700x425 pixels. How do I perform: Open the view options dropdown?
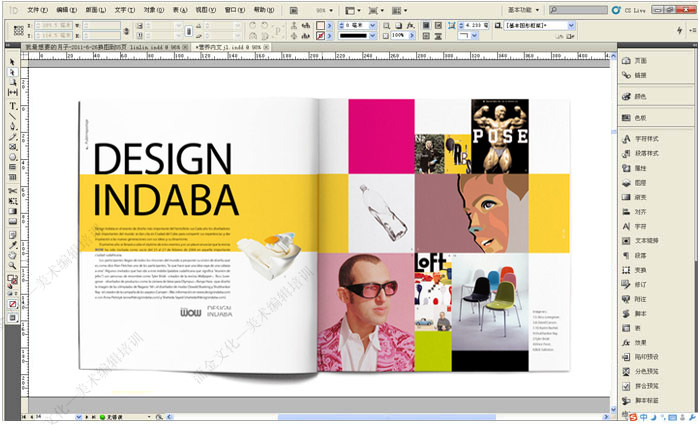click(353, 10)
